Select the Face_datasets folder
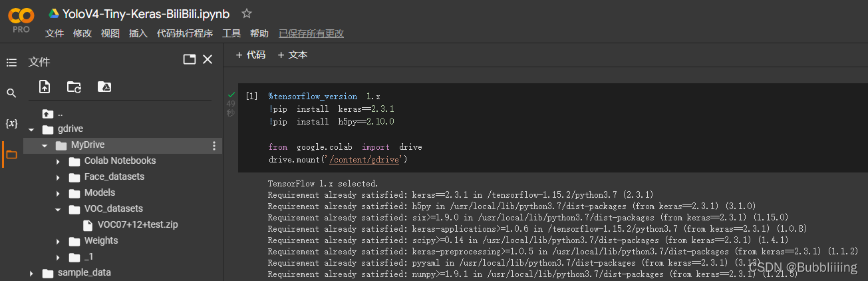Screen dimensions: 868x281 tap(114, 177)
